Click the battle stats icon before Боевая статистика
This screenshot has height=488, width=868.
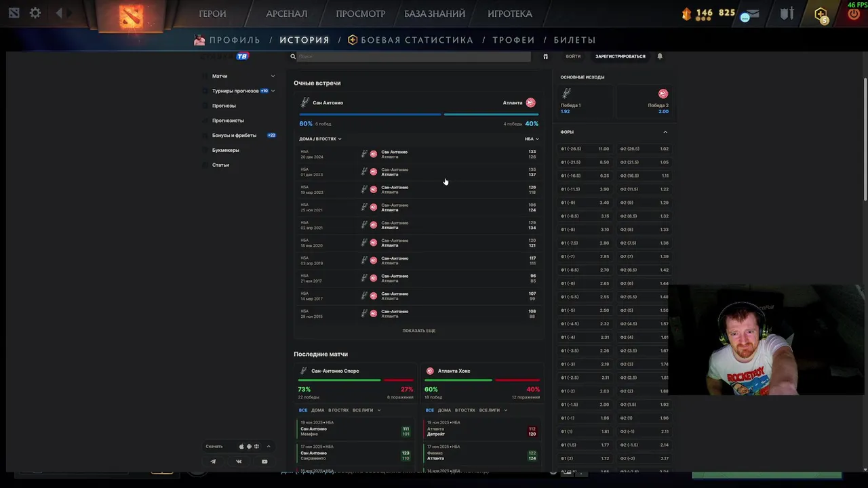pyautogui.click(x=353, y=40)
